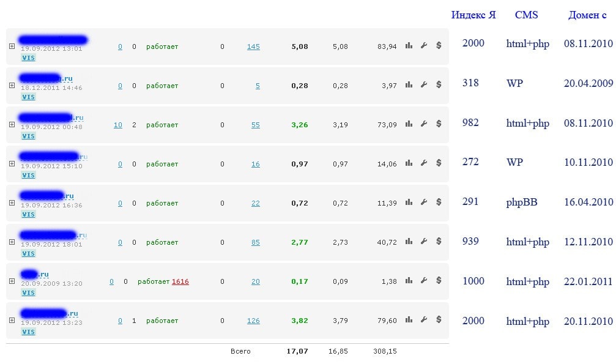Click dollar icon in the 3,26 row

coord(439,124)
